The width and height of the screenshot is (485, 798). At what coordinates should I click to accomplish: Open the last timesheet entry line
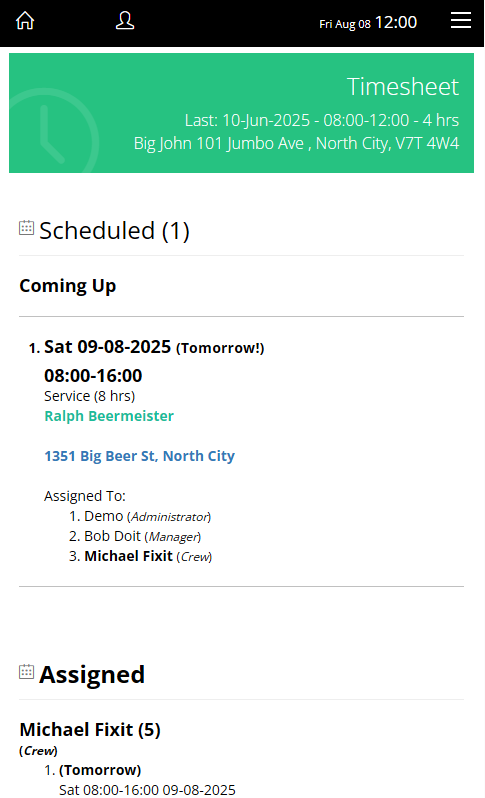tap(322, 121)
